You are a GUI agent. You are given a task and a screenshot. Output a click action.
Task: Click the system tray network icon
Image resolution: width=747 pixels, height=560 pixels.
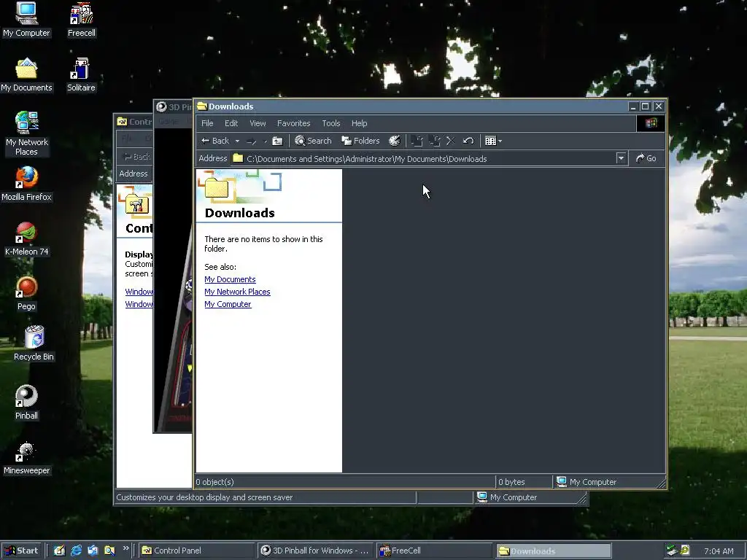[672, 551]
